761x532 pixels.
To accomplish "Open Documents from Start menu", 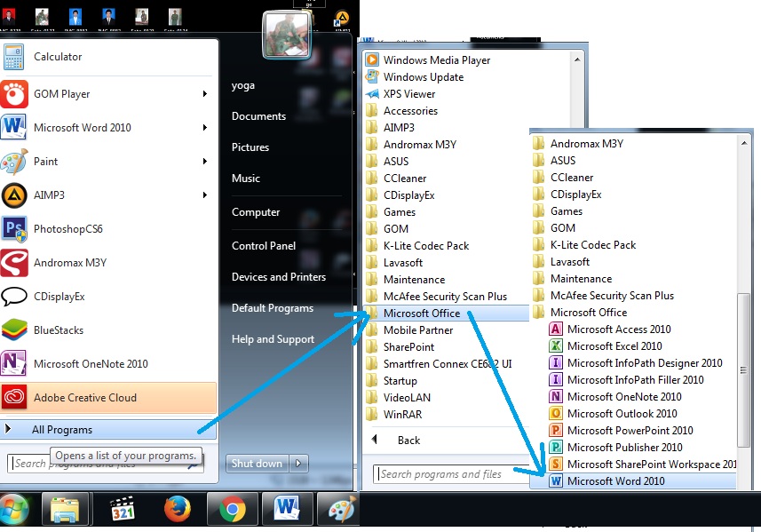I will point(258,116).
